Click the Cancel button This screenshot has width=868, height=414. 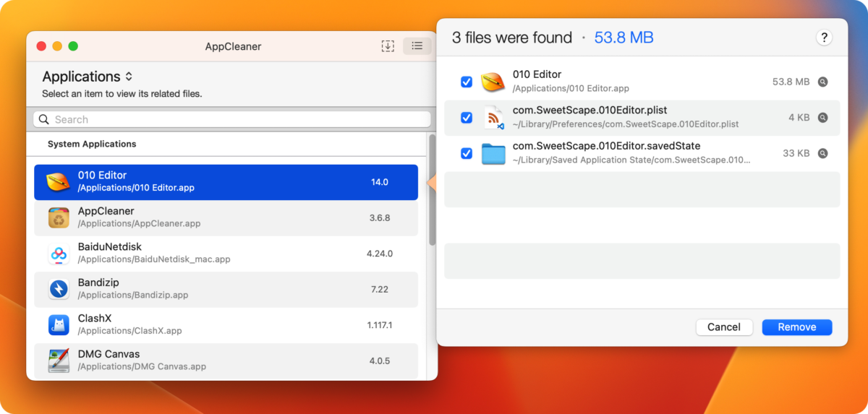[x=724, y=327]
